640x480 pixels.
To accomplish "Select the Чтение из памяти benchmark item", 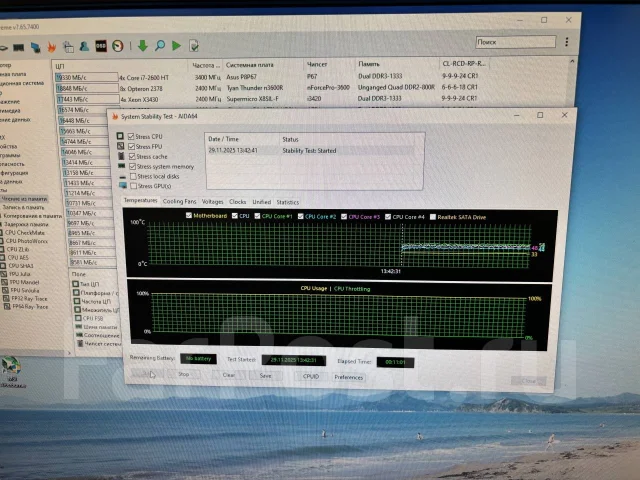I will (x=24, y=199).
